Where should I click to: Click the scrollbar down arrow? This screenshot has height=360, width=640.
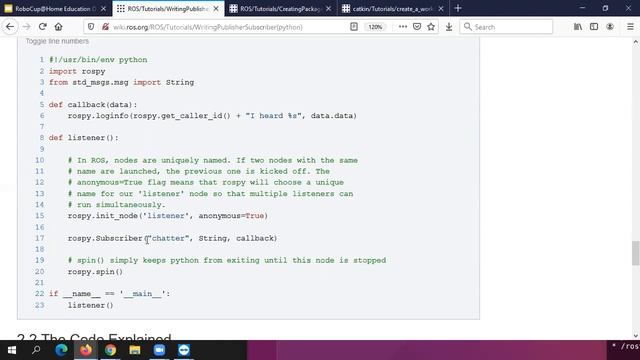coord(636,336)
